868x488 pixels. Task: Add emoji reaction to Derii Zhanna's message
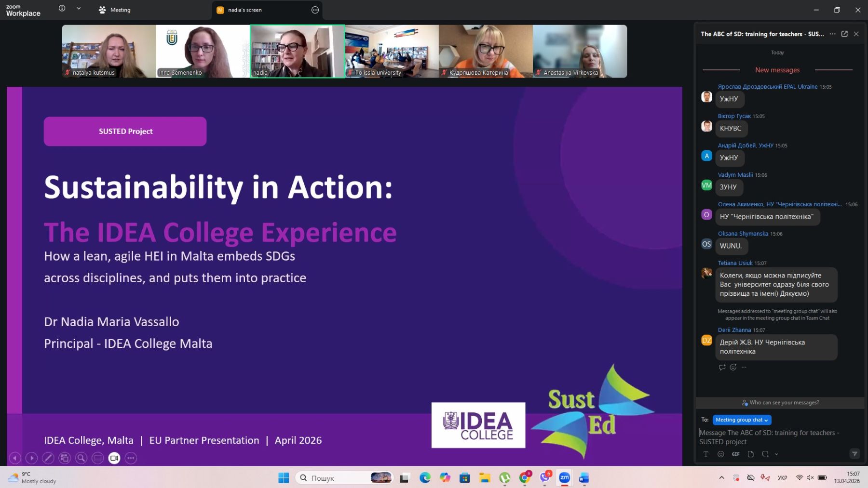pos(733,367)
